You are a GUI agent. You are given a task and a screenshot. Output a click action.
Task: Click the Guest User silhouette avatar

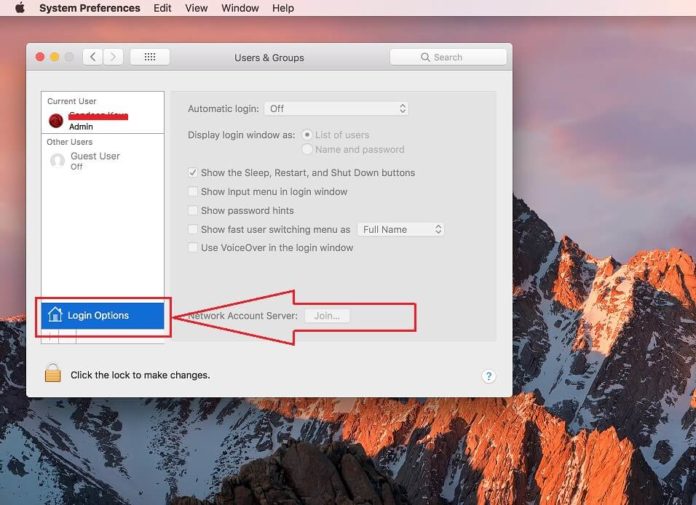[57, 161]
